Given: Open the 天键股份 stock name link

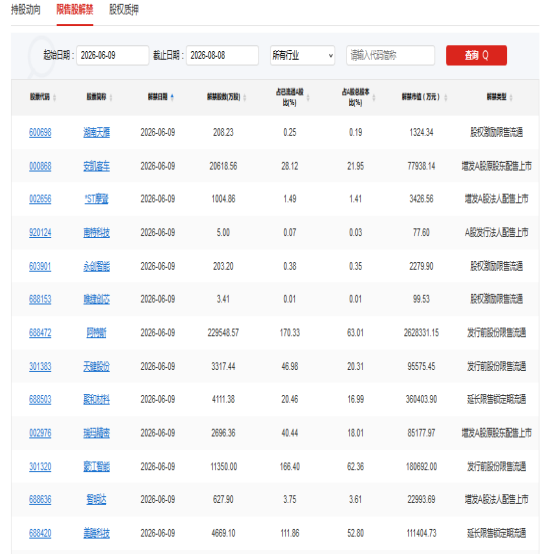Looking at the screenshot, I should (x=97, y=366).
